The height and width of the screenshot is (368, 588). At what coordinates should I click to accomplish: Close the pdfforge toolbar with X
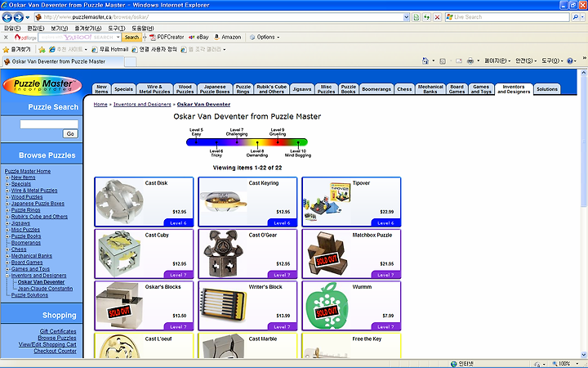coord(6,37)
